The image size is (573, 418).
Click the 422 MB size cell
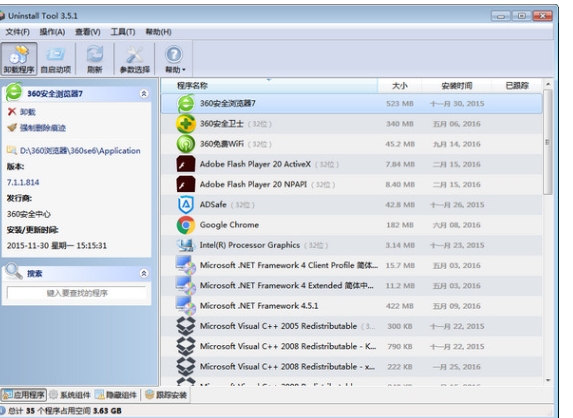point(400,306)
